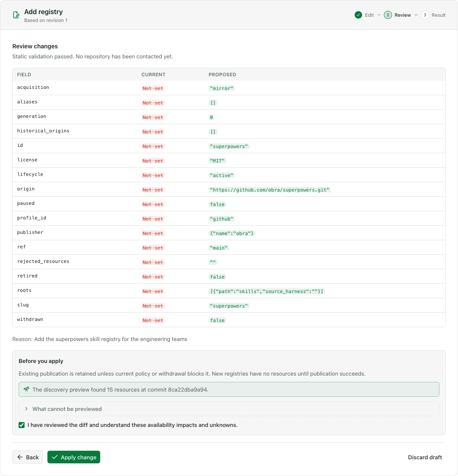Image resolution: width=458 pixels, height=476 pixels.
Task: Click the Back button
Action: pos(28,457)
